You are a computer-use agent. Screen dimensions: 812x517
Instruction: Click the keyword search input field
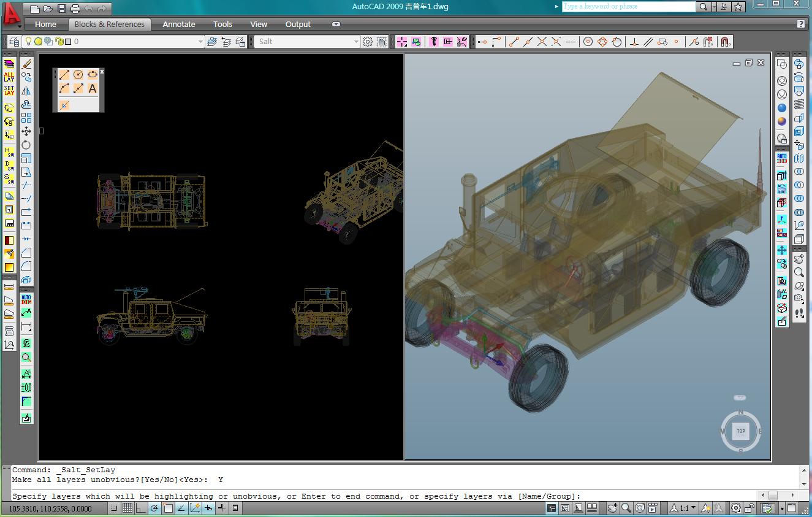628,7
